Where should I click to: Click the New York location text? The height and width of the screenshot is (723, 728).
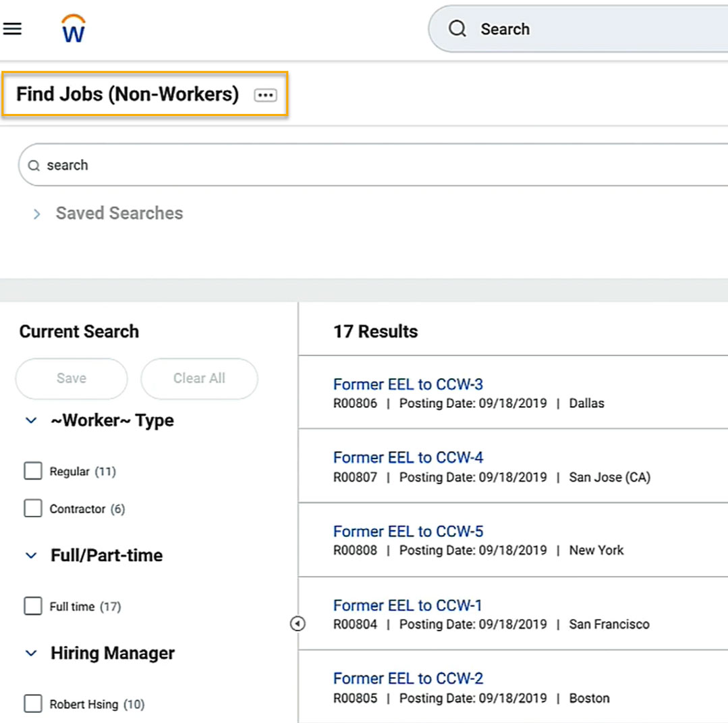[x=596, y=550]
